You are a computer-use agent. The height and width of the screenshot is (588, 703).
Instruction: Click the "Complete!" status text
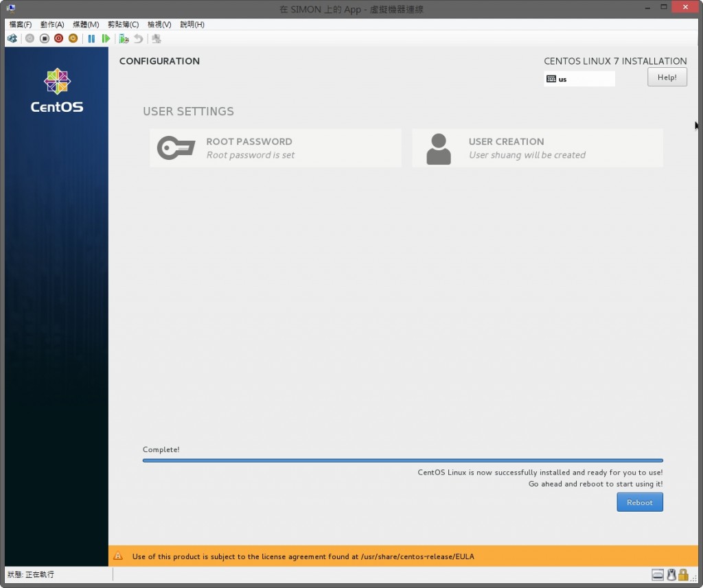(161, 449)
